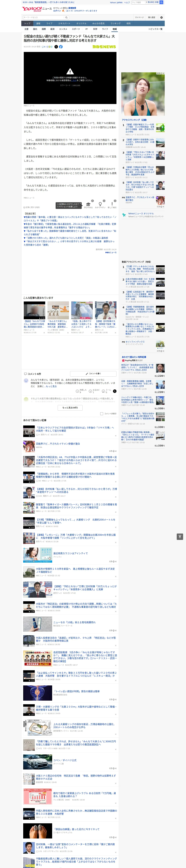The image size is (186, 868).
Task: Click 購入履歴 button
Action: click(x=152, y=18)
